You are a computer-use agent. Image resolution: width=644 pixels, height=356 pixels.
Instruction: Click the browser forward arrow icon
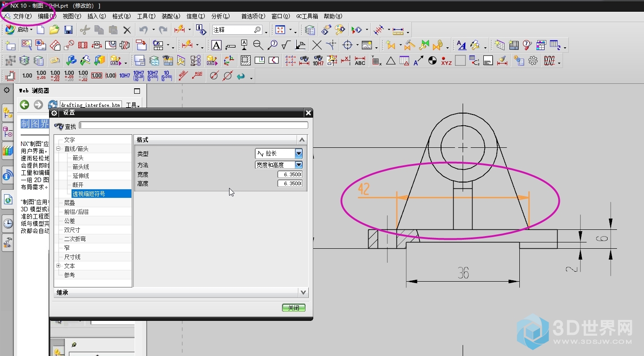[38, 105]
